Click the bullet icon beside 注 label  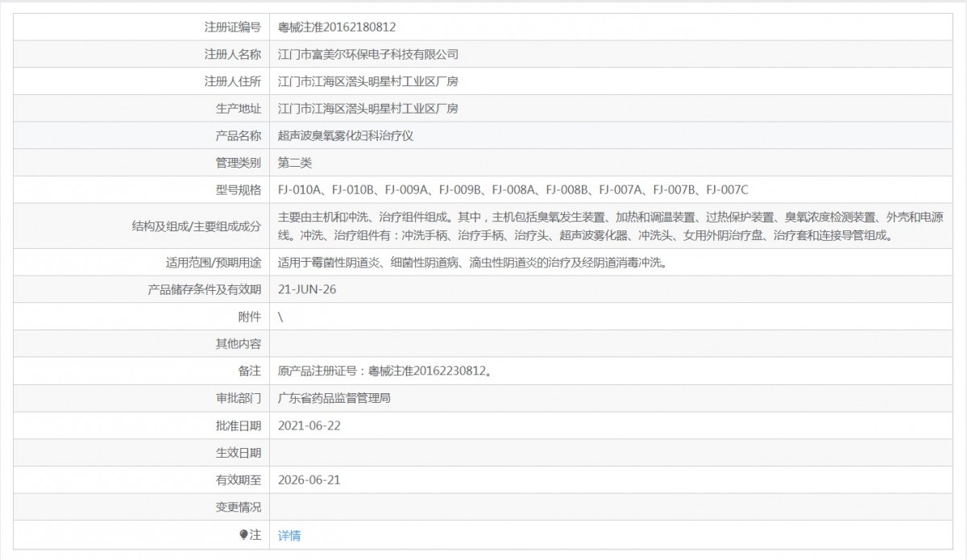pos(244,535)
